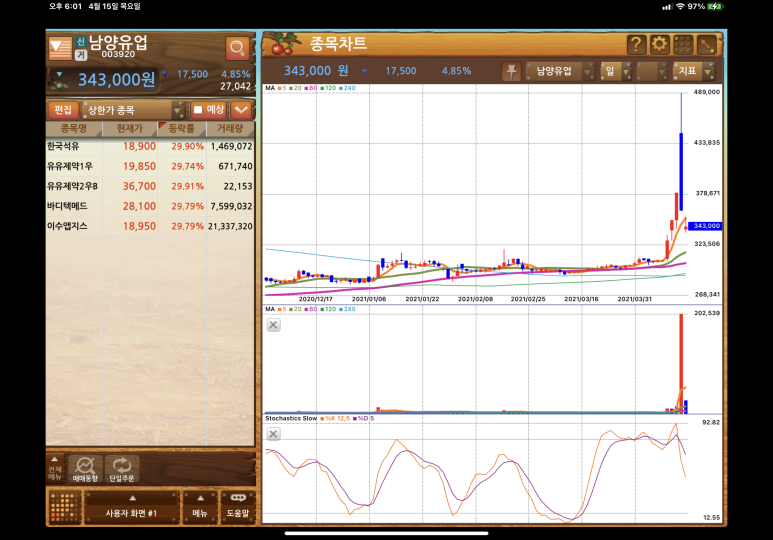Expand 사용자 화면 #1 screen selector

click(x=131, y=507)
